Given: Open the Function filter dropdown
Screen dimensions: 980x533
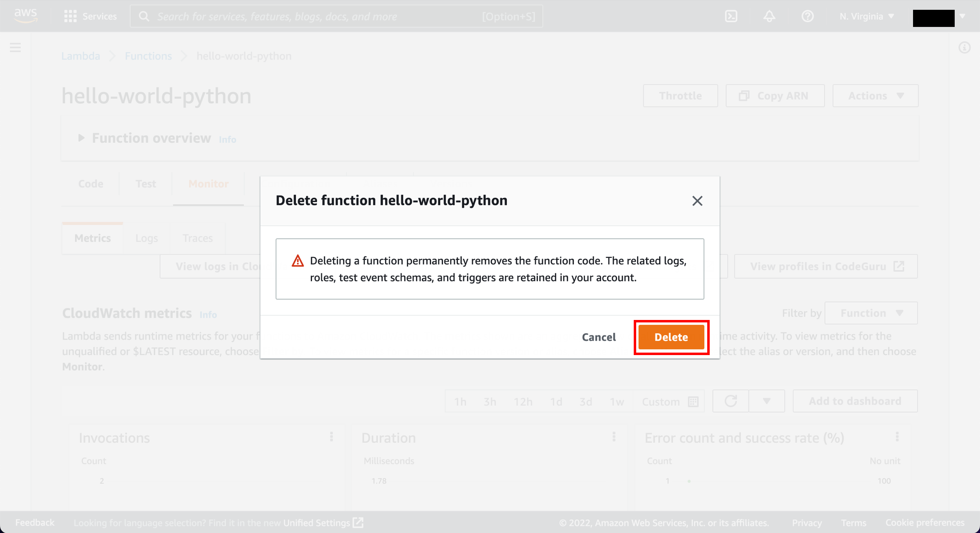Looking at the screenshot, I should click(x=871, y=313).
